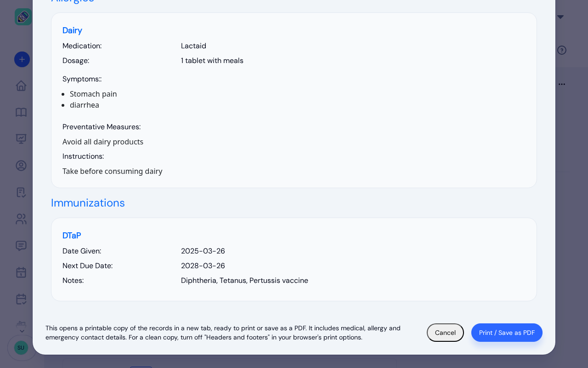Open the open-book icon in the sidebar

(x=21, y=112)
